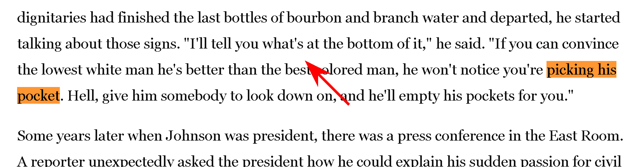Click the word "unexpectedly"

coord(134,161)
